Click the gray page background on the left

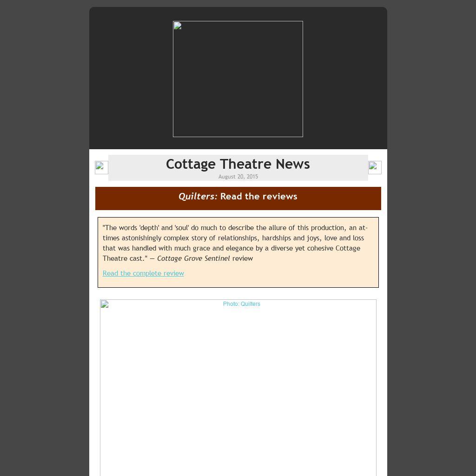pos(44,232)
